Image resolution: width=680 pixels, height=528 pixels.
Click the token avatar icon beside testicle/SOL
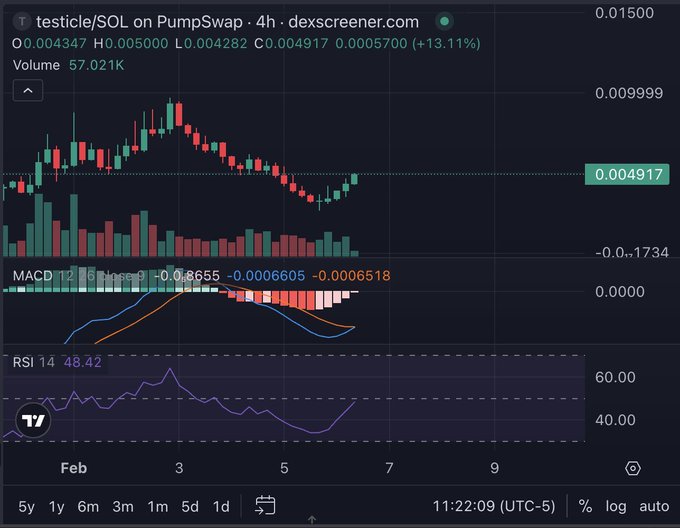(x=20, y=21)
